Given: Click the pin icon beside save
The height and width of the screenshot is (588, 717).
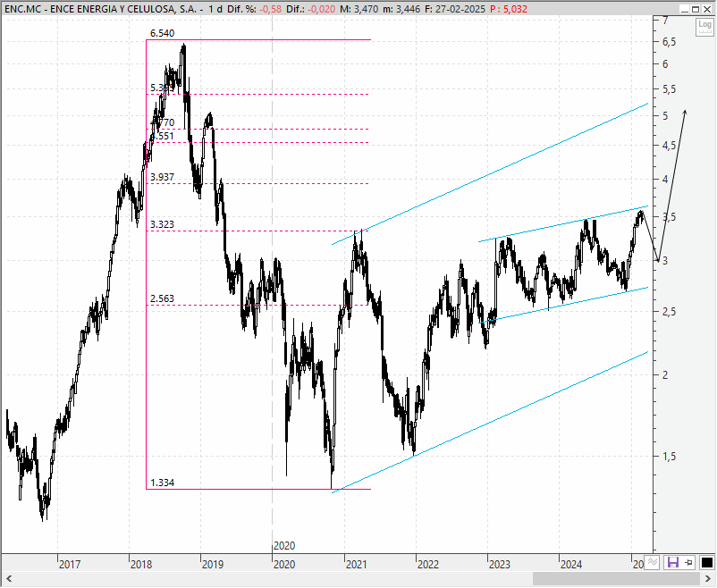Looking at the screenshot, I should (x=689, y=562).
